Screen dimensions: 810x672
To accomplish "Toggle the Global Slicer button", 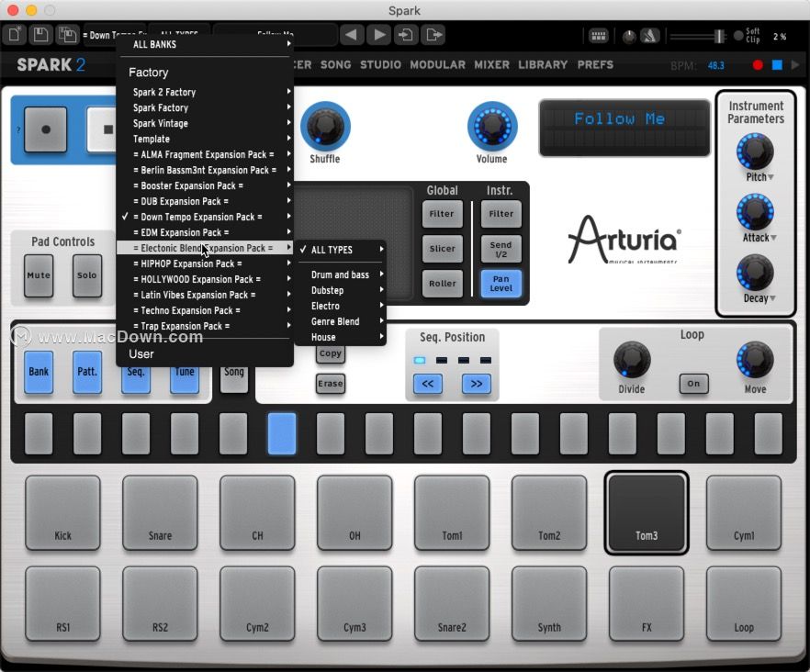I will (443, 249).
